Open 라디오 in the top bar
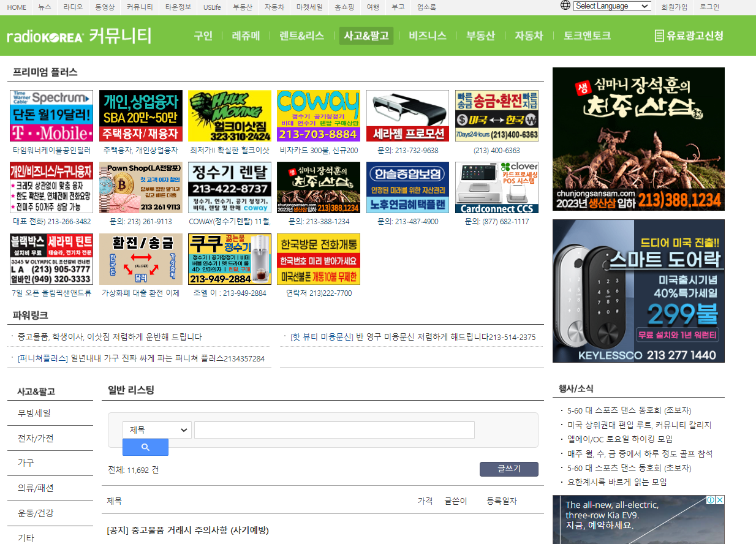This screenshot has height=544, width=756. [74, 7]
